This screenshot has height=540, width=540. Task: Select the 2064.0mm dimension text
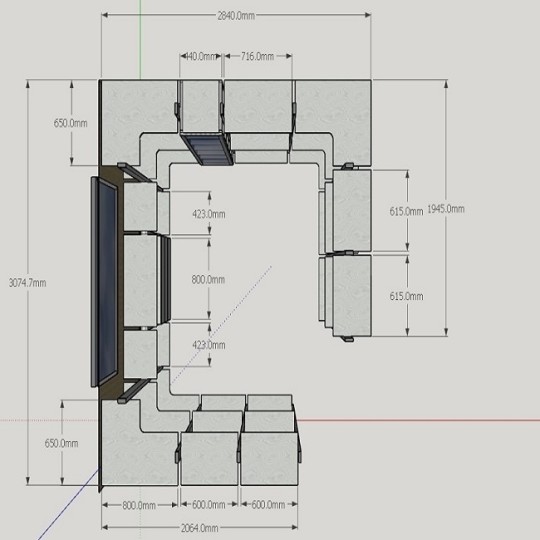pyautogui.click(x=199, y=528)
